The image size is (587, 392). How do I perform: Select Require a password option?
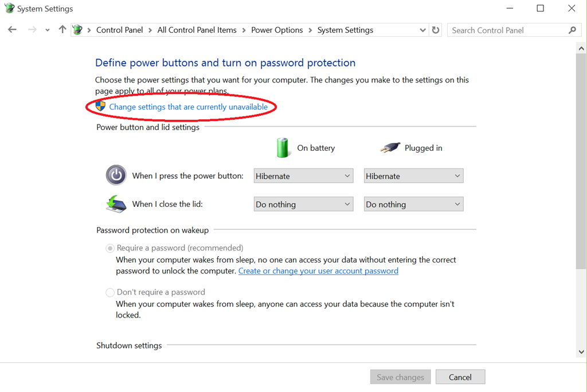[110, 248]
